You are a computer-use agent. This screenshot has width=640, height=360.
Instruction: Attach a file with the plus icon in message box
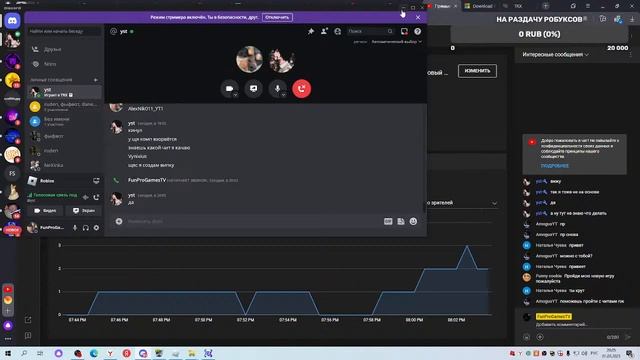(x=119, y=221)
